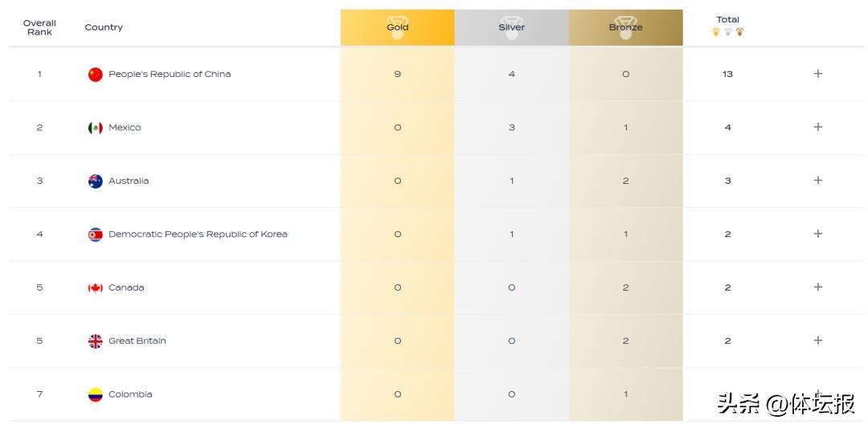Screen dimensions: 868x428
Task: Sort by the Bronze column header
Action: click(x=625, y=27)
